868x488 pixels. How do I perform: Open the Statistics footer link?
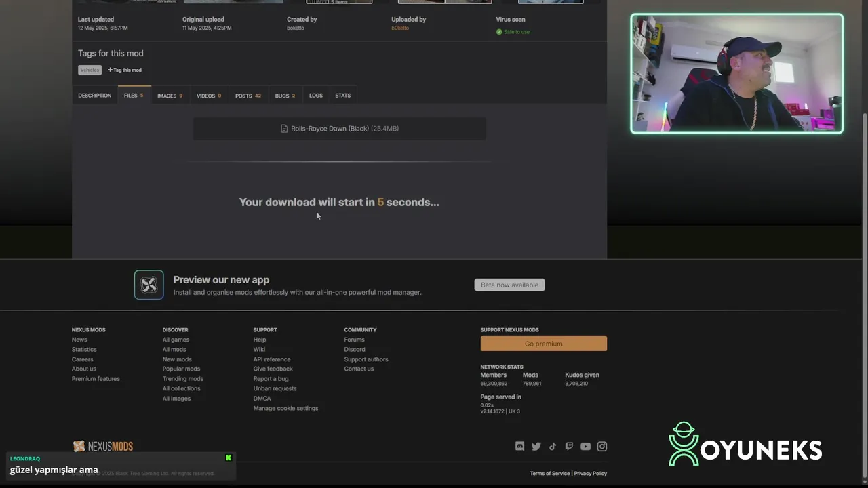(84, 350)
